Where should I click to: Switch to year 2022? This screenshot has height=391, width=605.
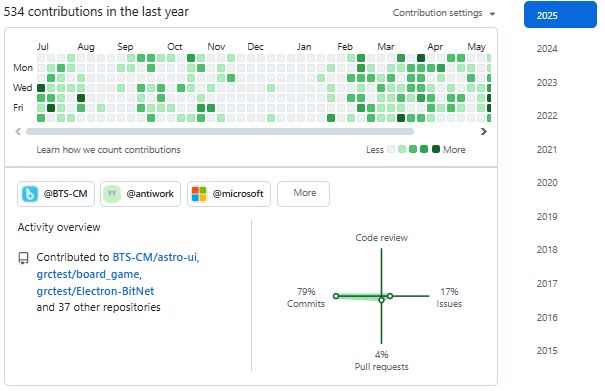coord(547,116)
